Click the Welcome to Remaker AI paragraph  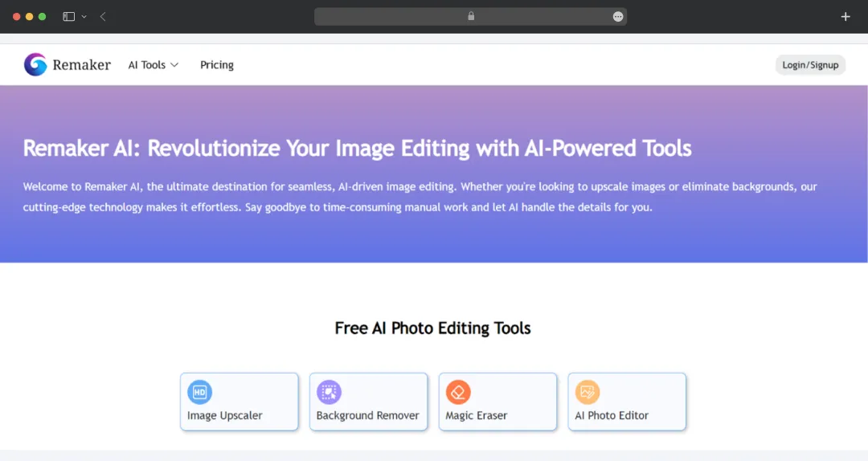pos(420,197)
